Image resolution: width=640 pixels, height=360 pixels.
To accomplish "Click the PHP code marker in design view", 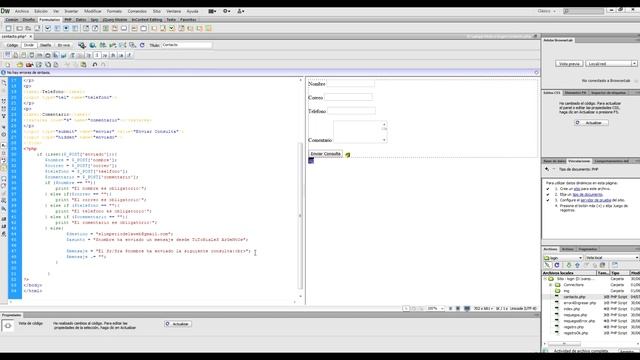I will point(311,161).
